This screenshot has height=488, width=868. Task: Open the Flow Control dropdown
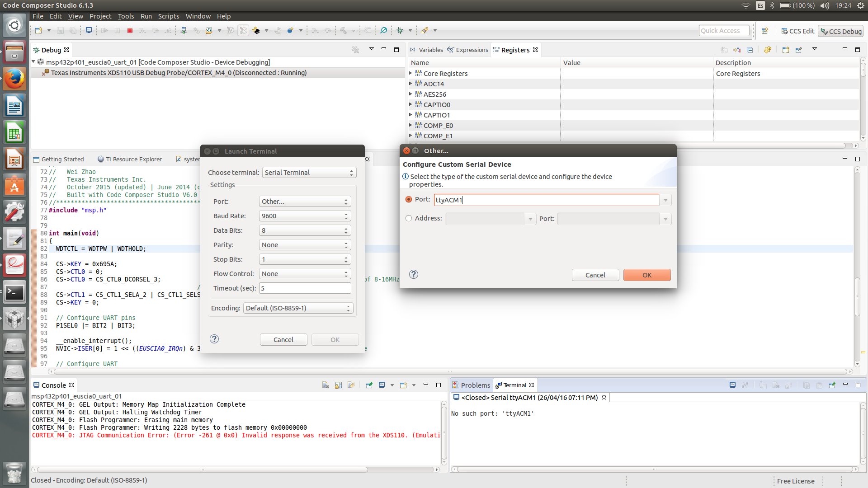pyautogui.click(x=305, y=274)
